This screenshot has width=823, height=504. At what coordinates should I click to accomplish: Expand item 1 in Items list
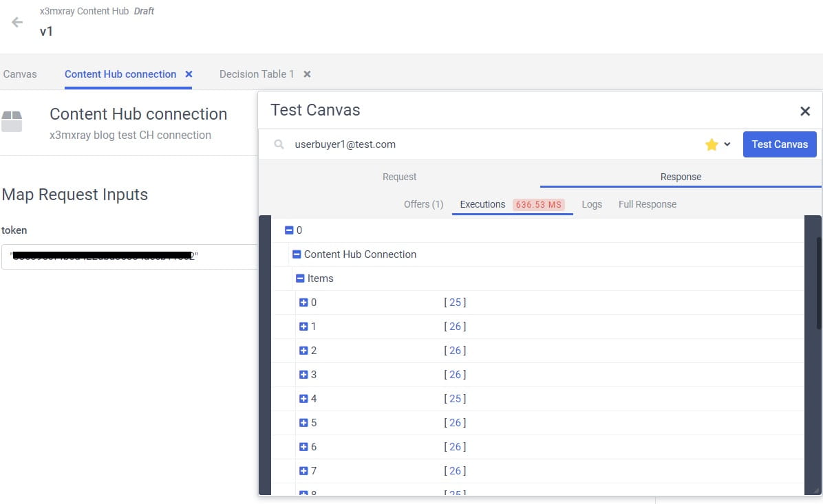pos(303,327)
